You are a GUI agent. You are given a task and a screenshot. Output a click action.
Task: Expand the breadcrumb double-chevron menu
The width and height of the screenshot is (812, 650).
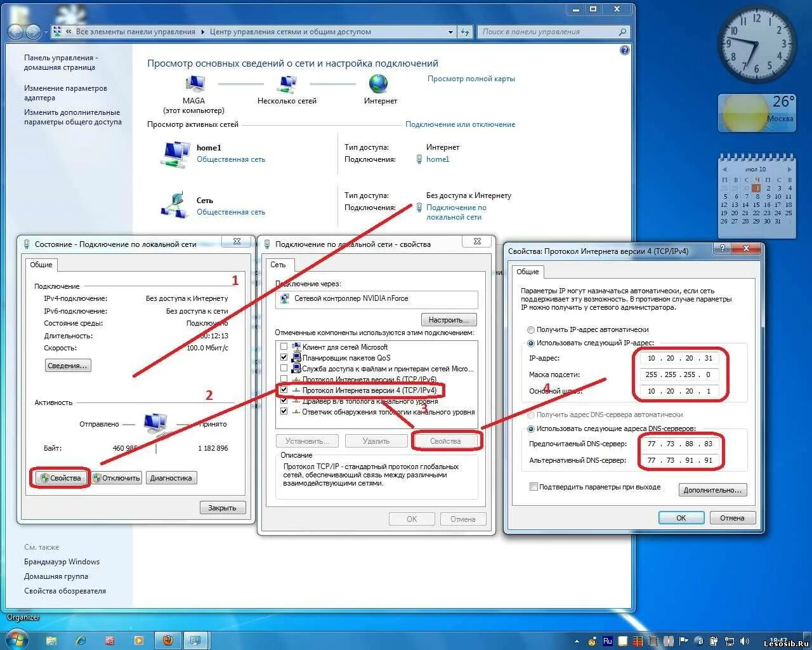69,32
